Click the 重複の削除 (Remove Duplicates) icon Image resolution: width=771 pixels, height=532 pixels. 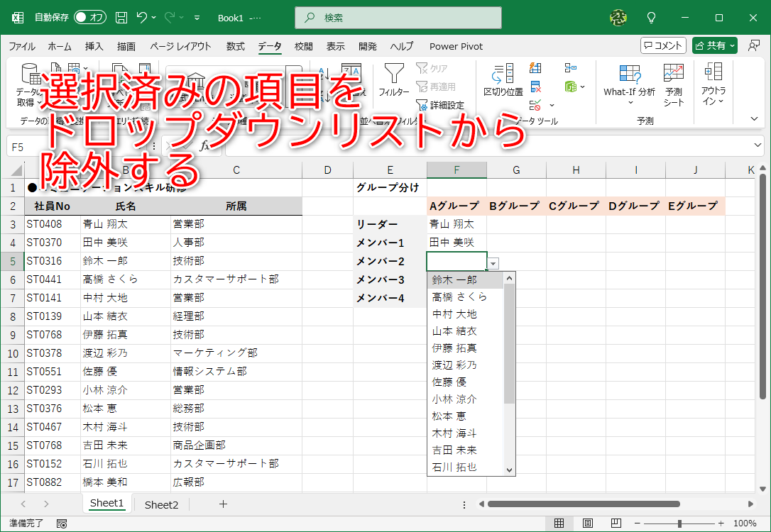(x=535, y=87)
